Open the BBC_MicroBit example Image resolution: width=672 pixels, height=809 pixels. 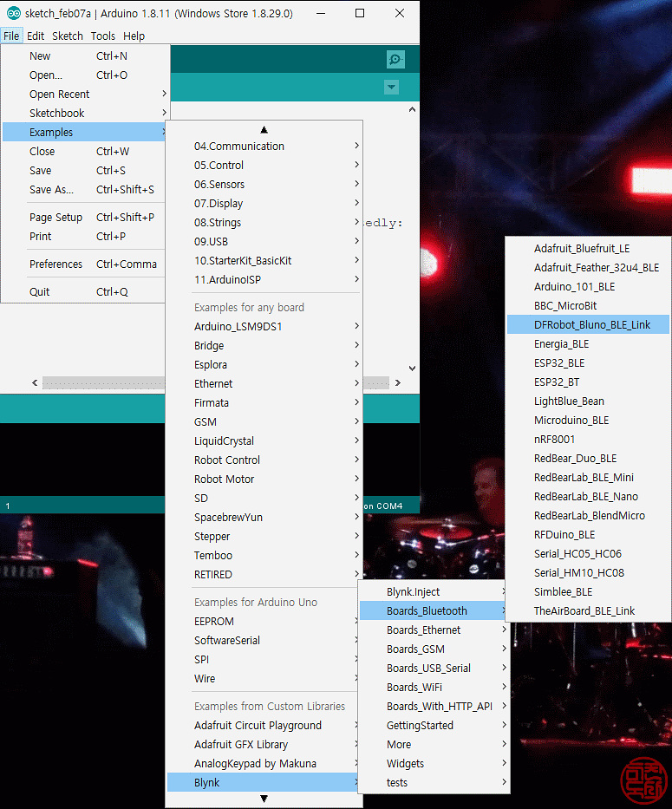coord(588,306)
